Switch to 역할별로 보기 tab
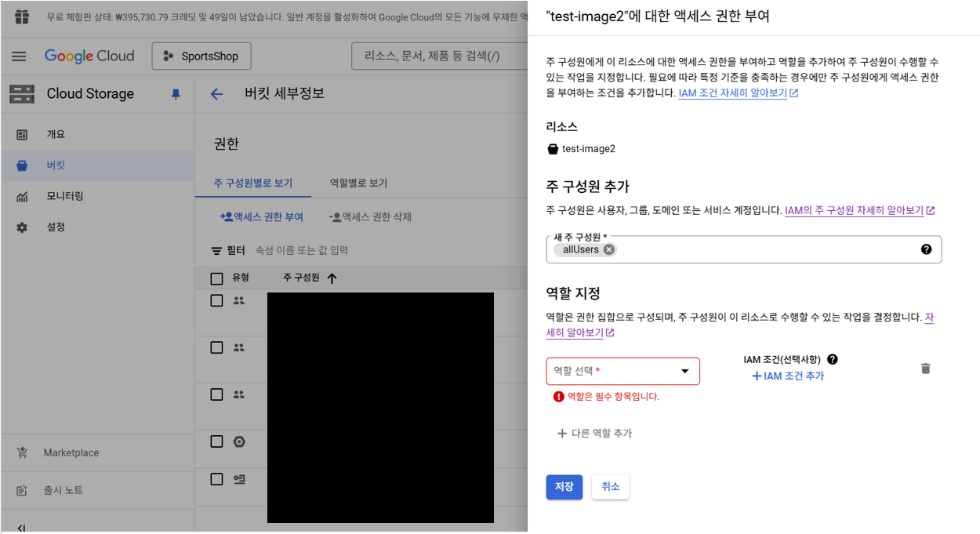 pos(358,183)
